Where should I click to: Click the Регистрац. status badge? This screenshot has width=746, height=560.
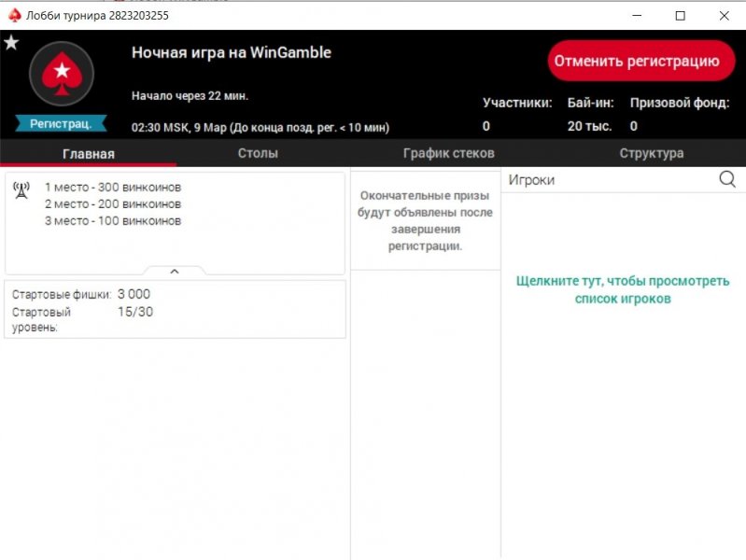[62, 124]
